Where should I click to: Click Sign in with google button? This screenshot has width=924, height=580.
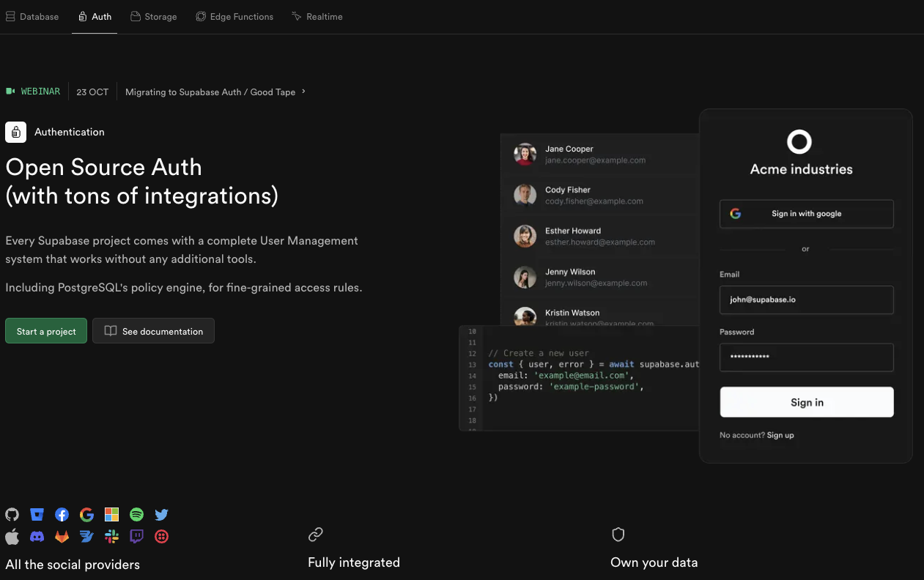click(x=806, y=214)
